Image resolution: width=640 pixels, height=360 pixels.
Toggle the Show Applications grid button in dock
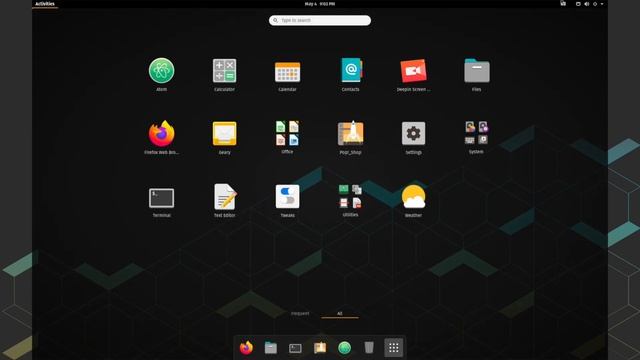click(x=393, y=348)
